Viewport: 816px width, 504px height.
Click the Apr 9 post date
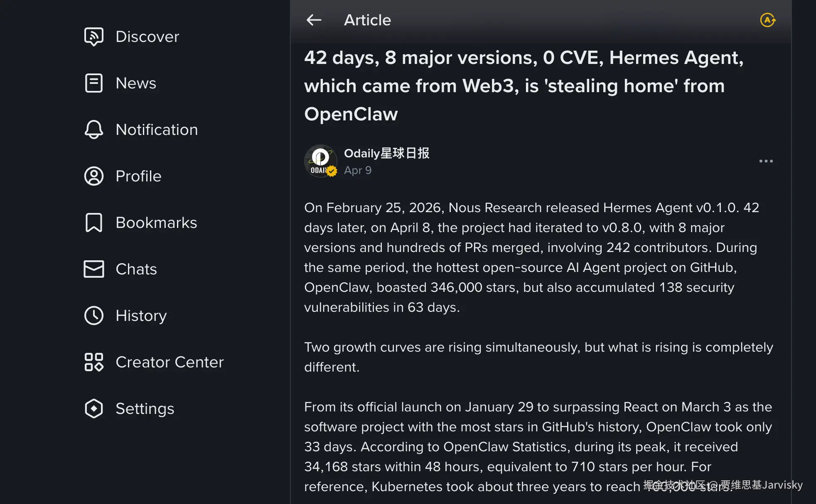coord(358,170)
